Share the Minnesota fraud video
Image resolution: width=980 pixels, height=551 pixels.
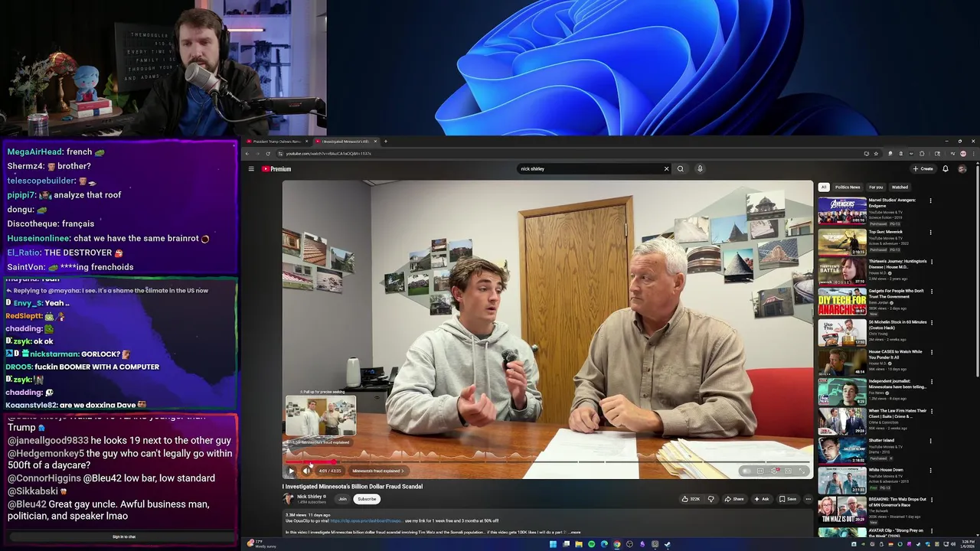click(733, 499)
